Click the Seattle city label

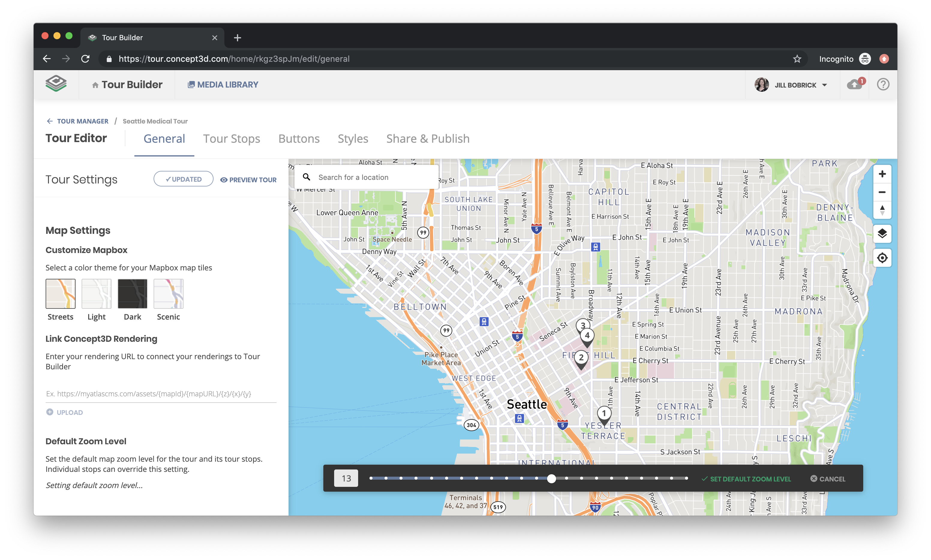[x=526, y=404]
